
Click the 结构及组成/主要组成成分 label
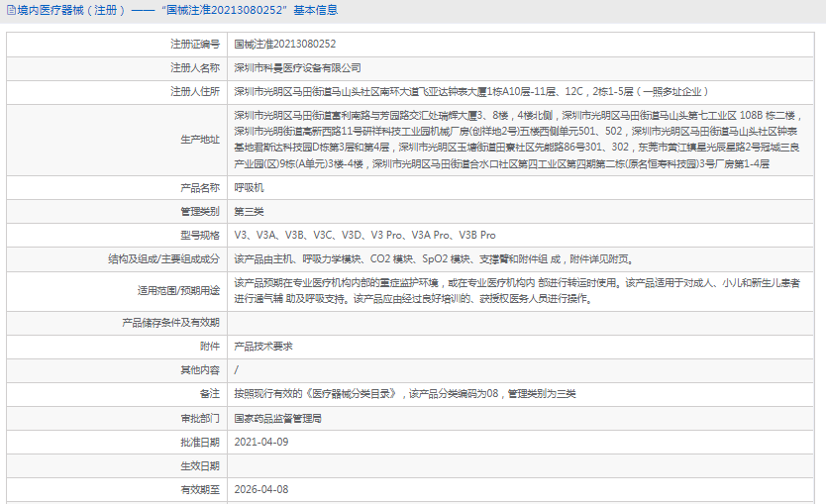[x=163, y=259]
